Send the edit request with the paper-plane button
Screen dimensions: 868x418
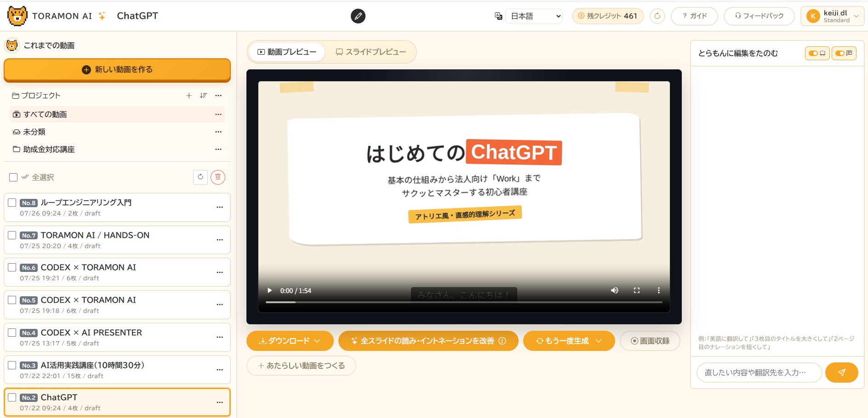pyautogui.click(x=842, y=373)
